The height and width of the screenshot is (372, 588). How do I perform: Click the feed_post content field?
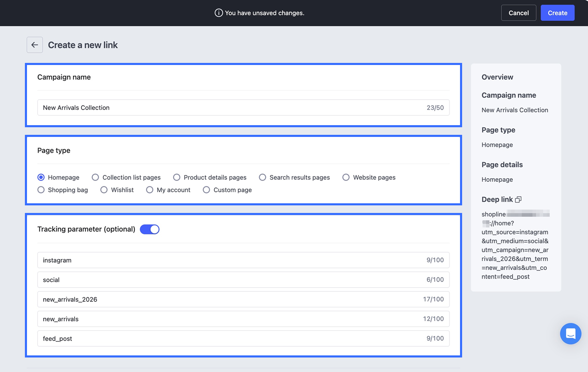[x=243, y=338]
